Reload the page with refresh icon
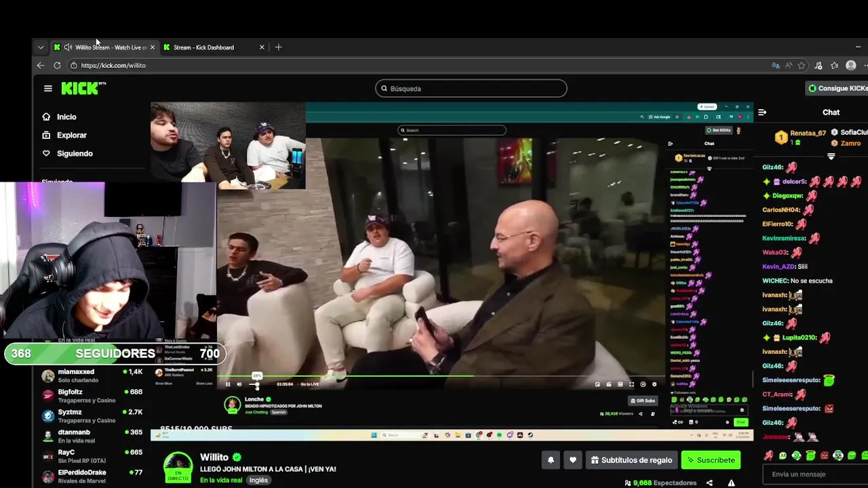This screenshot has width=868, height=488. 57,65
